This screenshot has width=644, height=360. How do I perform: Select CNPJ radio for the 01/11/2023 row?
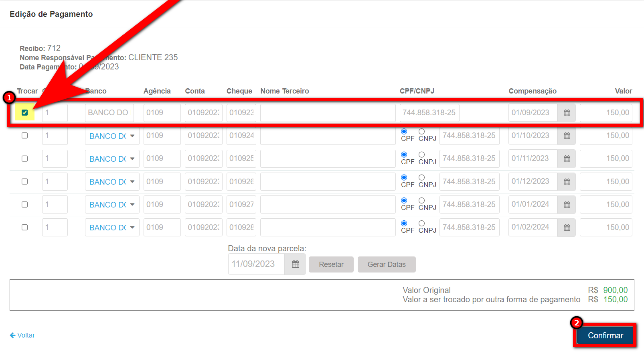pos(421,155)
